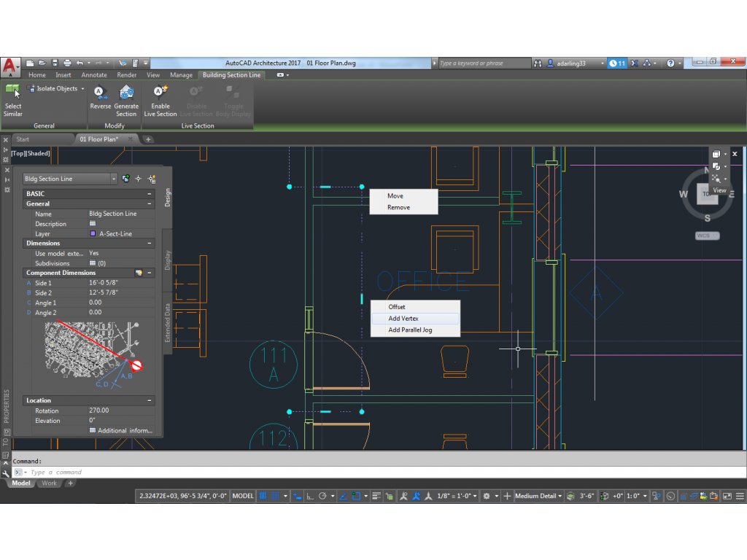
Task: Open the 01 Floor Plan drawing tab
Action: [99, 139]
